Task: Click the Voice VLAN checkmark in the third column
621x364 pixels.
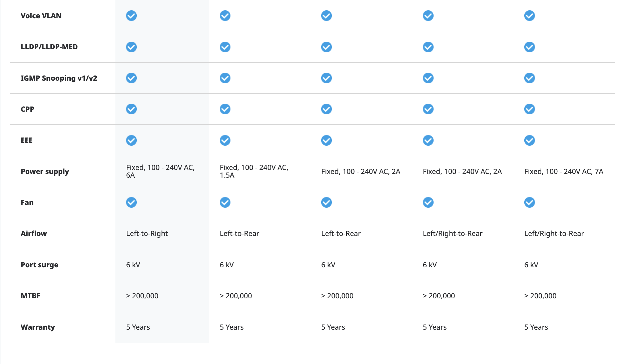Action: (x=326, y=16)
